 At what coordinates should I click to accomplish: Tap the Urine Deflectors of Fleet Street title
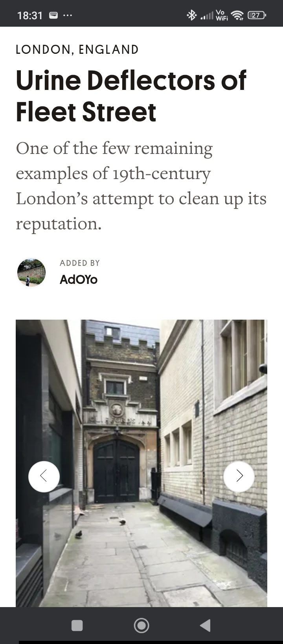[x=131, y=96]
